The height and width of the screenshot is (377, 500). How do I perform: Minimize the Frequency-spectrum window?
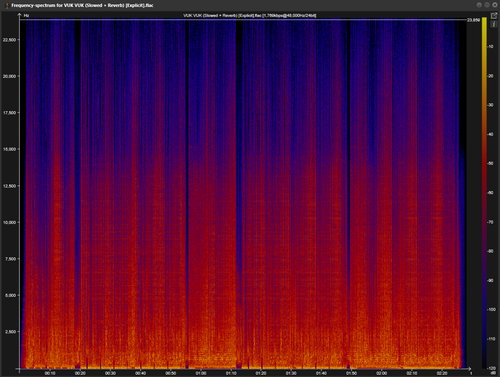point(479,5)
